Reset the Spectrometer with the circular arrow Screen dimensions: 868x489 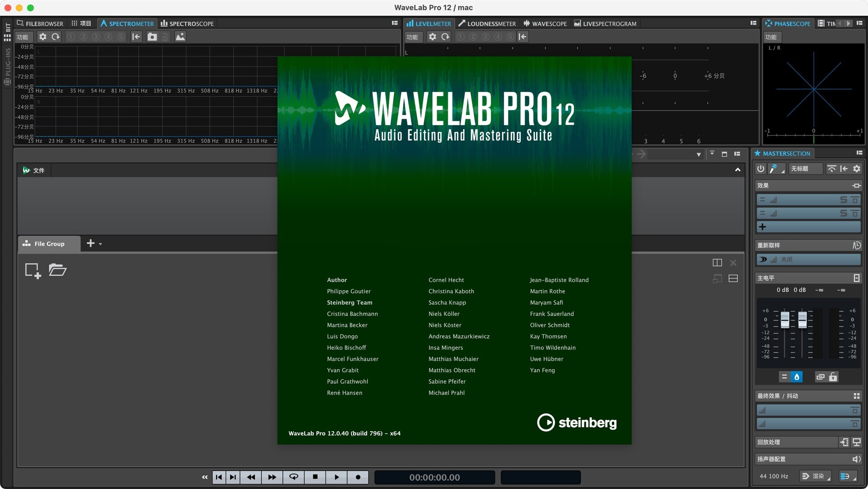pos(56,37)
